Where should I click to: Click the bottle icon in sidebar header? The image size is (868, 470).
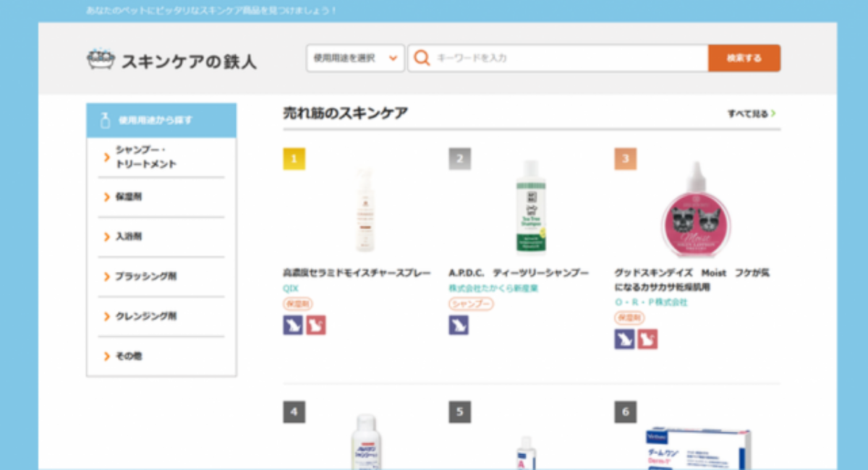click(x=105, y=120)
